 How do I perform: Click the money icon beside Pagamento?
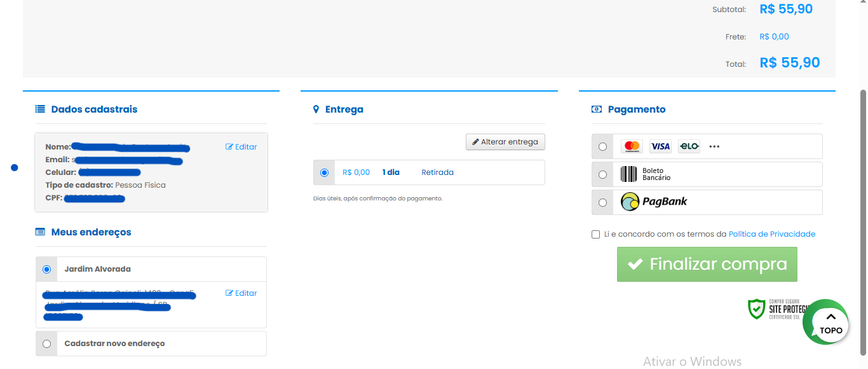597,109
